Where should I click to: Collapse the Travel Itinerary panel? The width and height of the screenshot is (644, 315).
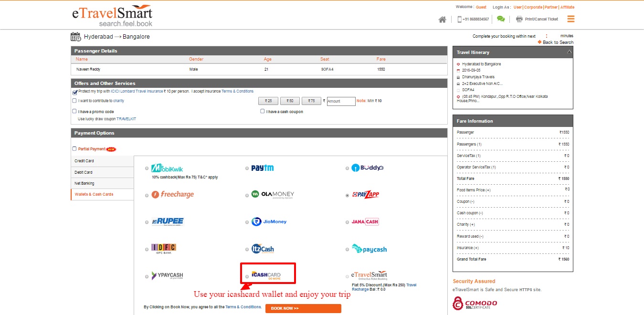tap(569, 52)
